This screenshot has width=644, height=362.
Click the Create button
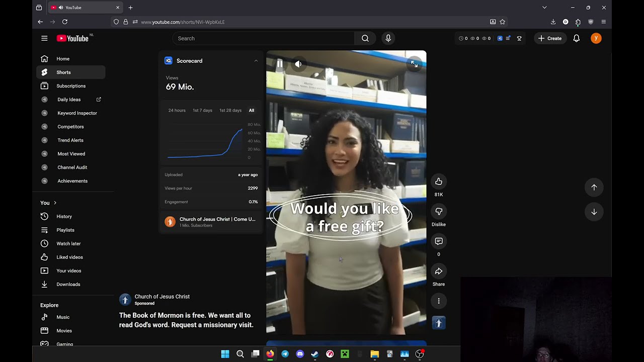coord(550,38)
